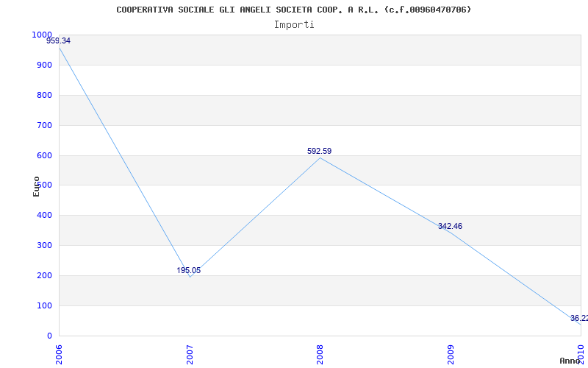588x368 pixels.
Task: Click the 2006 x-axis label
Action: coord(60,355)
